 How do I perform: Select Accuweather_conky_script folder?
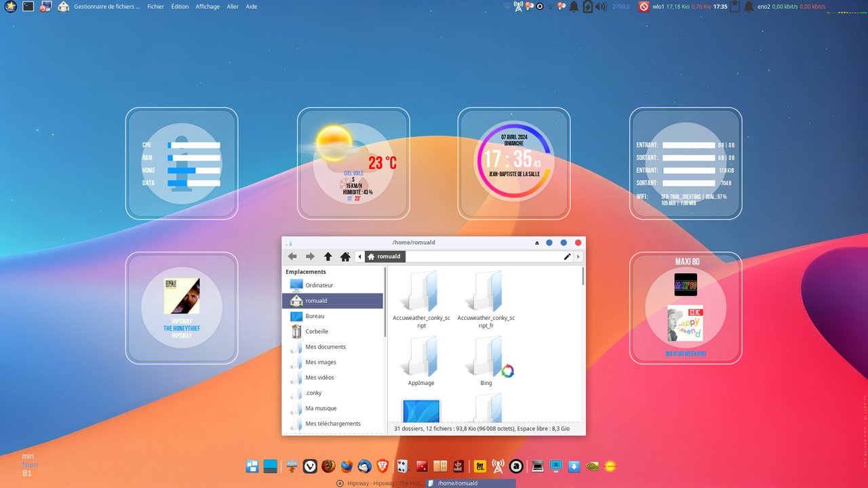click(421, 300)
